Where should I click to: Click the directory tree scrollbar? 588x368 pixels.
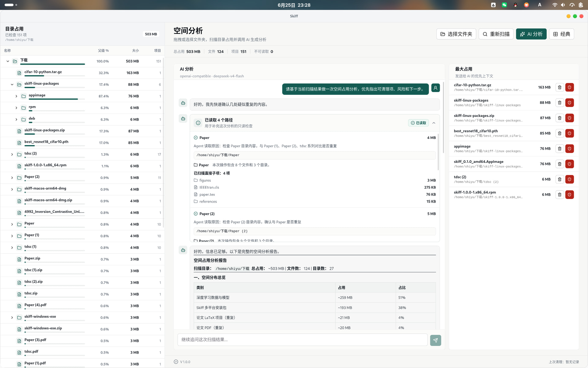(164, 143)
